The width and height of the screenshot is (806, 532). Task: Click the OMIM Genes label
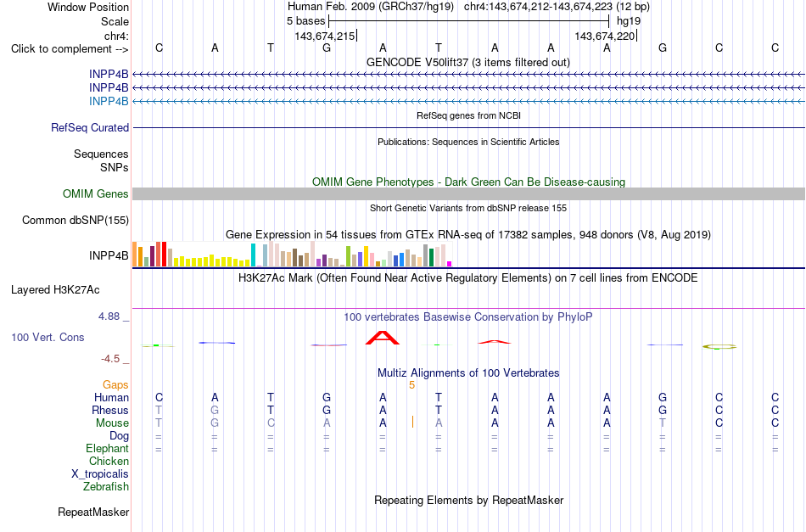click(96, 193)
